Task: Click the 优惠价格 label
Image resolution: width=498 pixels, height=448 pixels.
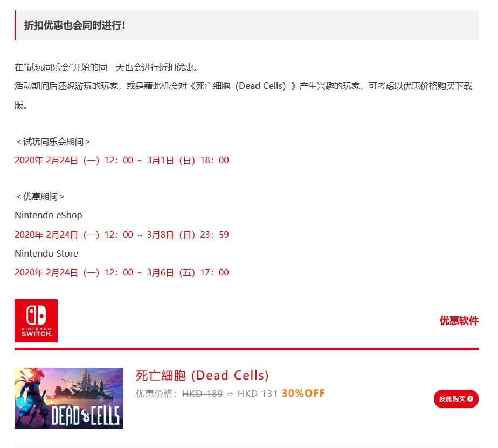Action: [x=156, y=394]
